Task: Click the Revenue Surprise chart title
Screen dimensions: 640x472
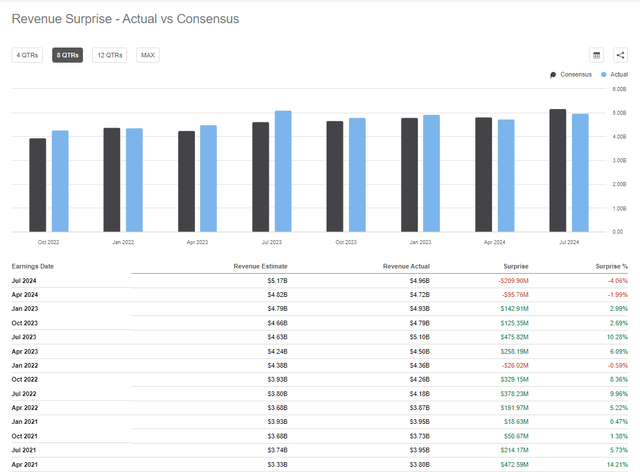Action: [126, 19]
